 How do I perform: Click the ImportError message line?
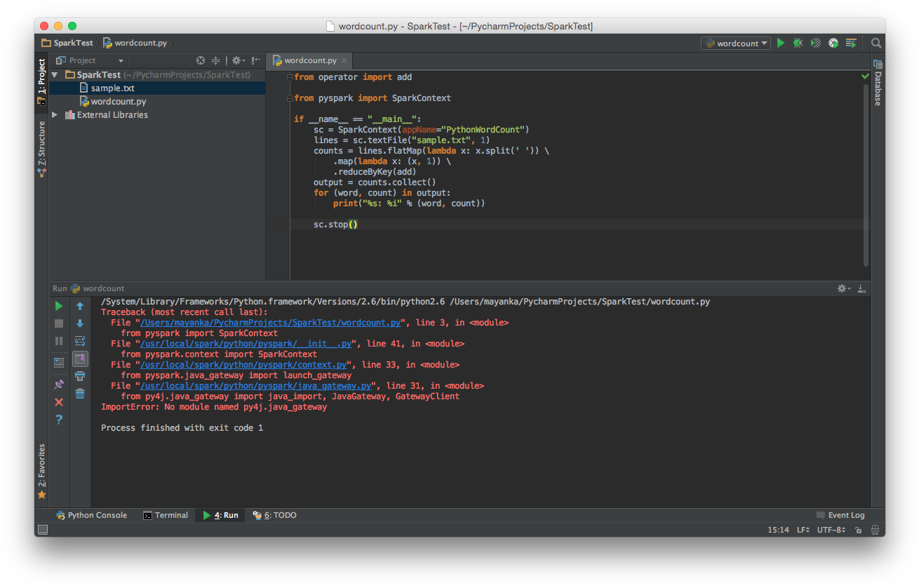pyautogui.click(x=214, y=407)
